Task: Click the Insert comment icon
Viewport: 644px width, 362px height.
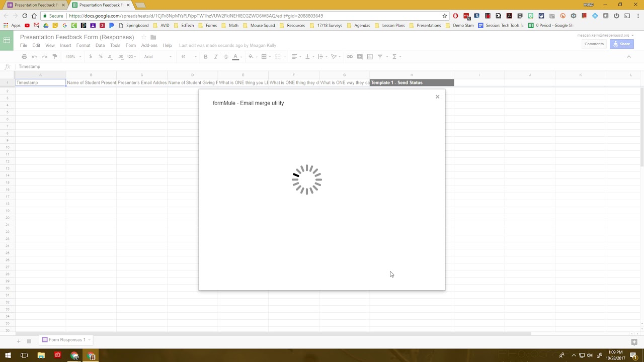Action: point(360,56)
